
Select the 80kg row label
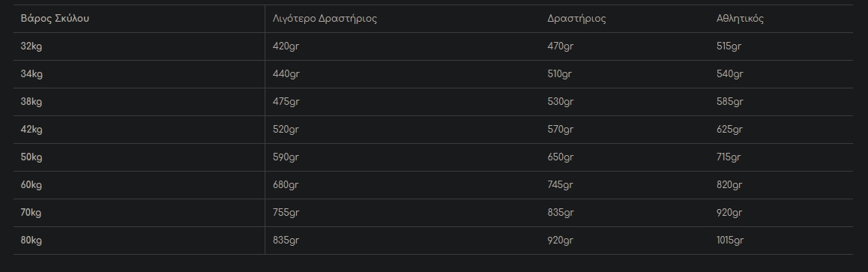pyautogui.click(x=31, y=240)
